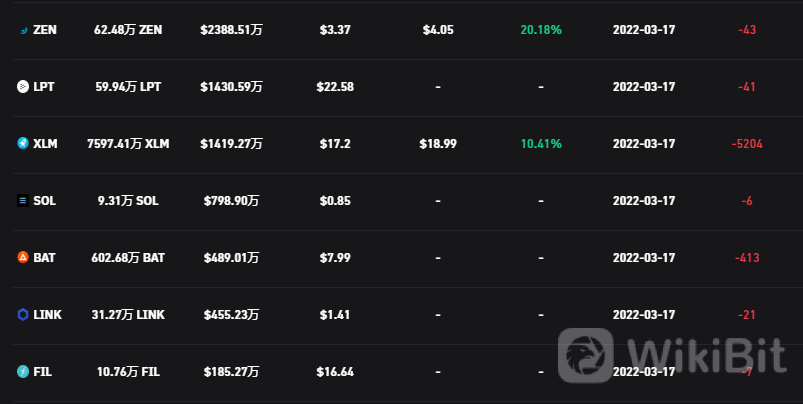This screenshot has height=404, width=803.
Task: Click the ZEN coin icon
Action: tap(23, 30)
